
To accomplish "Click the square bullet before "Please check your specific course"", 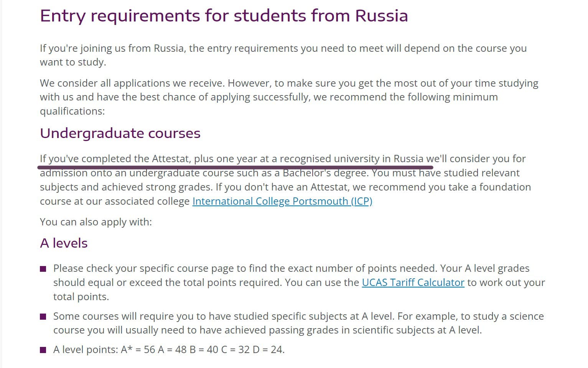I will pyautogui.click(x=43, y=269).
